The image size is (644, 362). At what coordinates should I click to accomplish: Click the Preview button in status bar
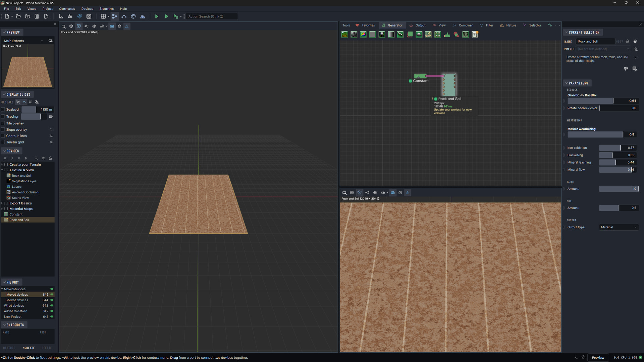tap(598, 358)
